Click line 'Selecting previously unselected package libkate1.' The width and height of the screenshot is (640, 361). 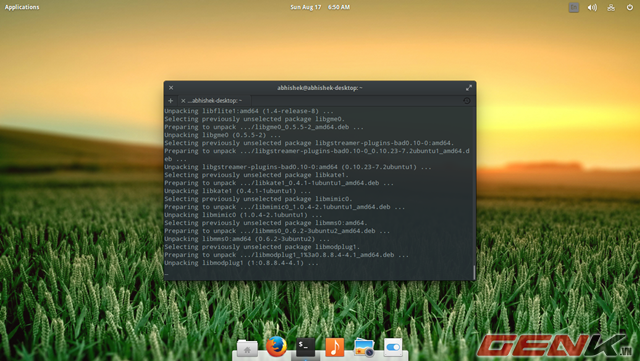click(256, 175)
